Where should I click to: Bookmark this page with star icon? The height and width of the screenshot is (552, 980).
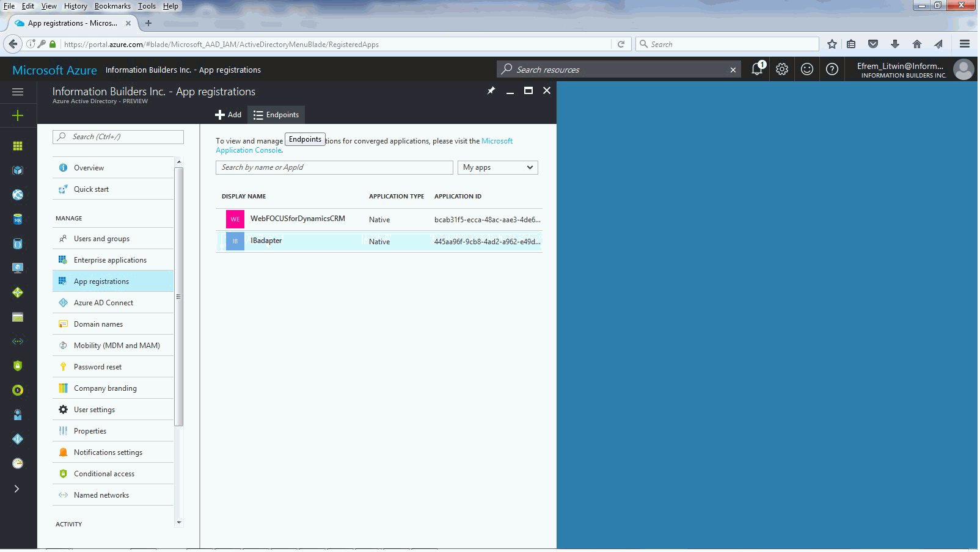pyautogui.click(x=832, y=44)
